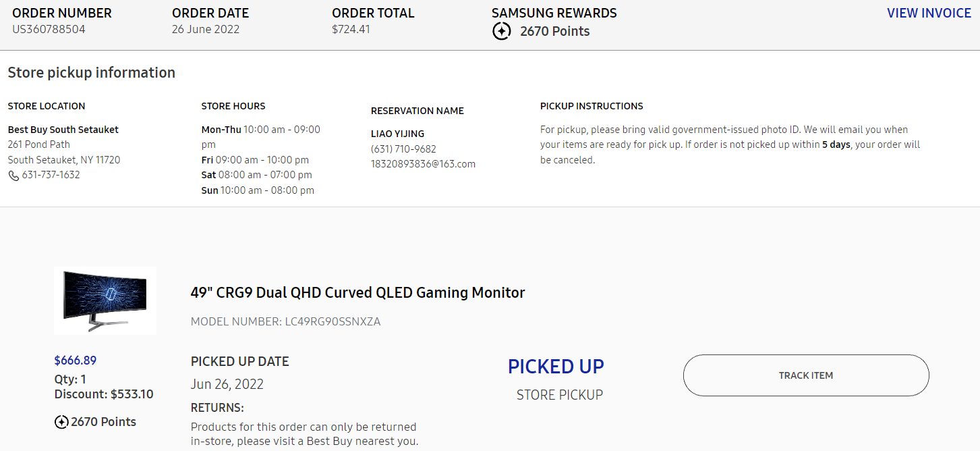
Task: Click the store address 261 Pond Path
Action: (x=39, y=144)
